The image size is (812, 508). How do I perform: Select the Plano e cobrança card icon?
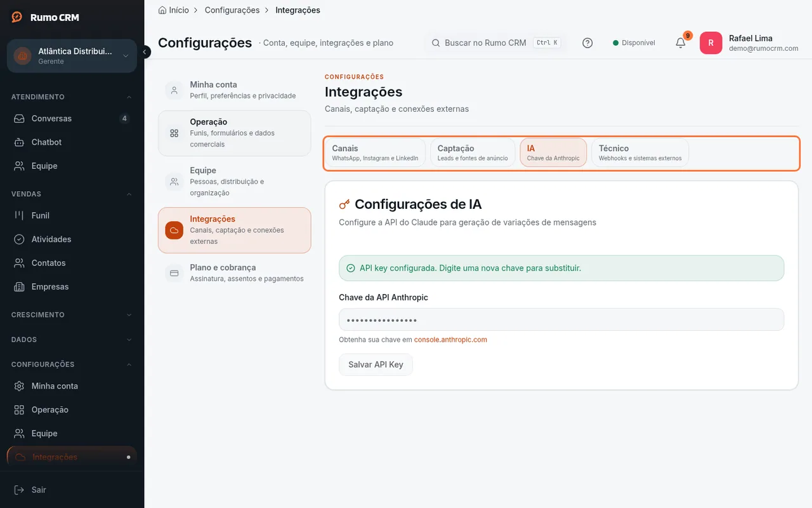click(174, 273)
